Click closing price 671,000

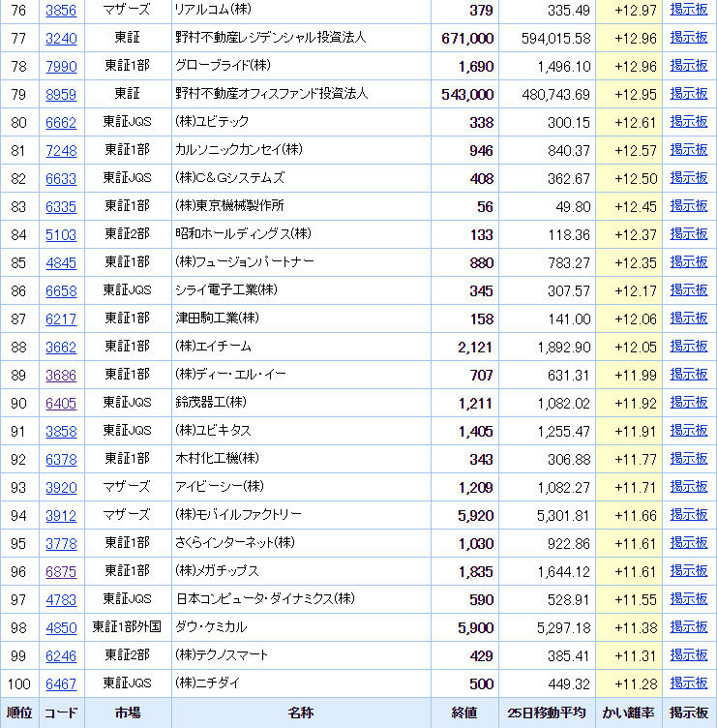467,39
